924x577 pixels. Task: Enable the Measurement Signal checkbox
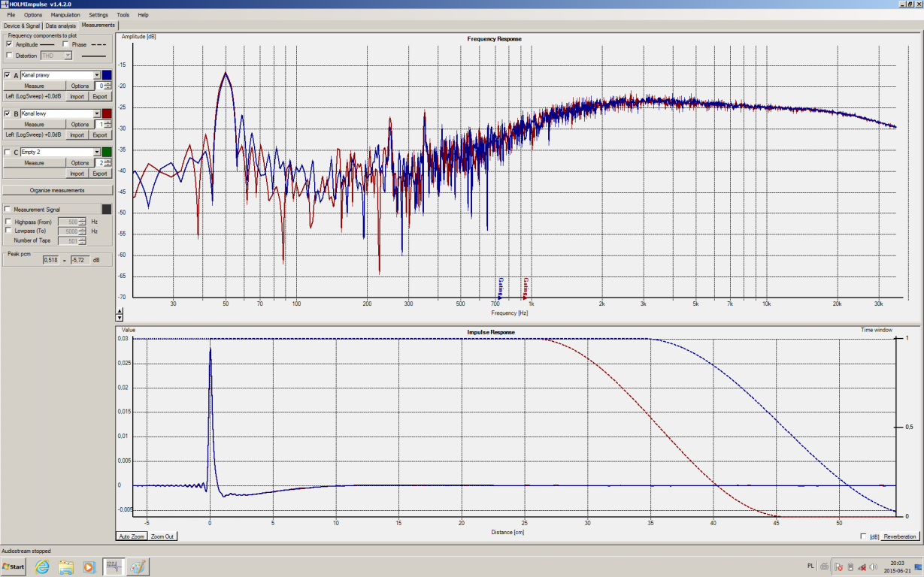click(8, 210)
